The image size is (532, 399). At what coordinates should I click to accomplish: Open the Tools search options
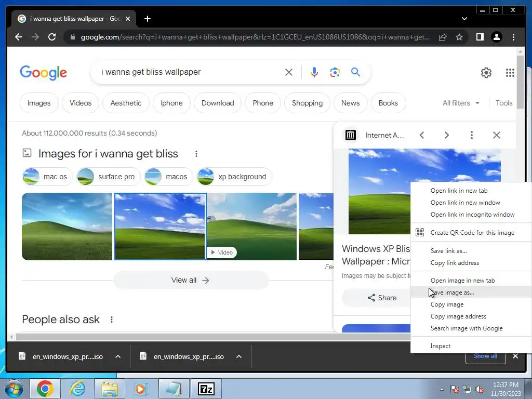[504, 103]
